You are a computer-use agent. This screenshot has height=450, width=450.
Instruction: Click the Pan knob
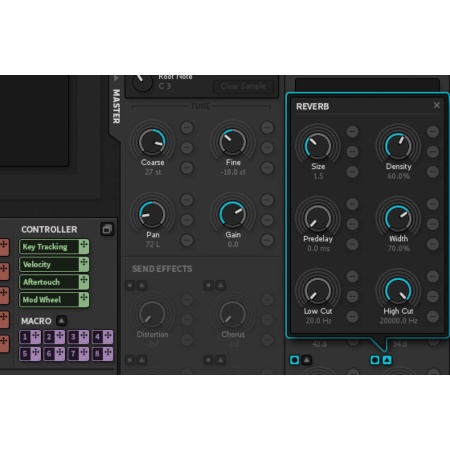click(x=152, y=214)
